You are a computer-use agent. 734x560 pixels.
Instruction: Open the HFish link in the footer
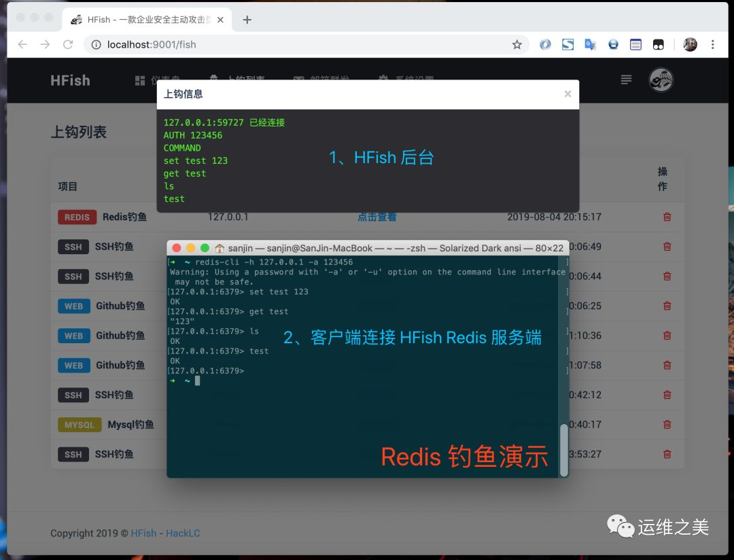coord(143,533)
